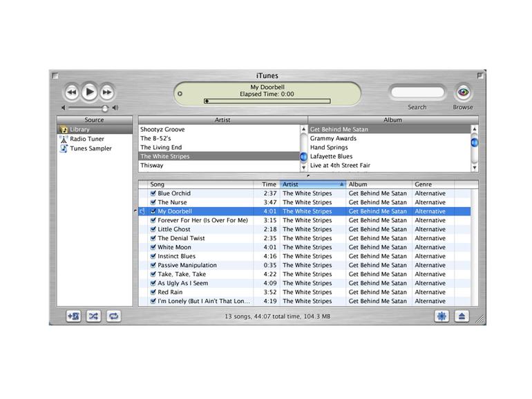Open the visualizer with the flower button

click(441, 316)
